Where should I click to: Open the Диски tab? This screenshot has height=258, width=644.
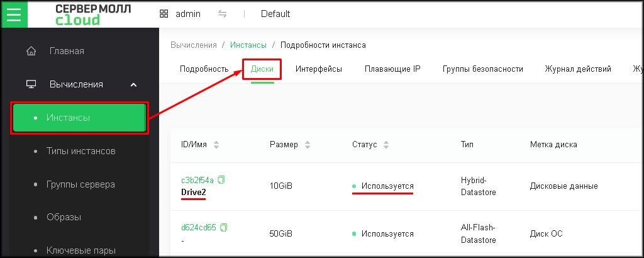point(262,69)
